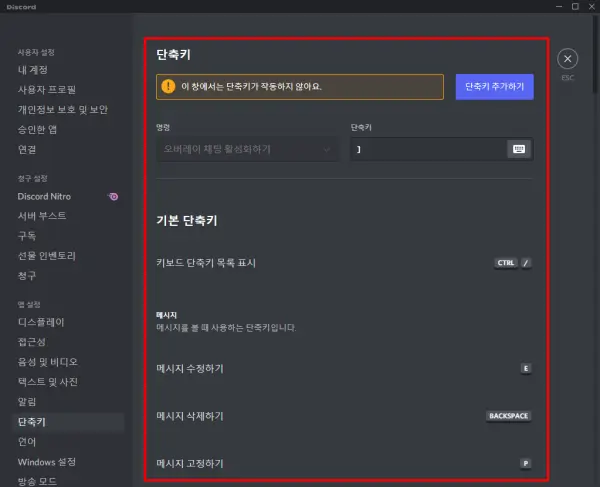Go to Windows 설정
This screenshot has width=600, height=487.
click(x=47, y=462)
